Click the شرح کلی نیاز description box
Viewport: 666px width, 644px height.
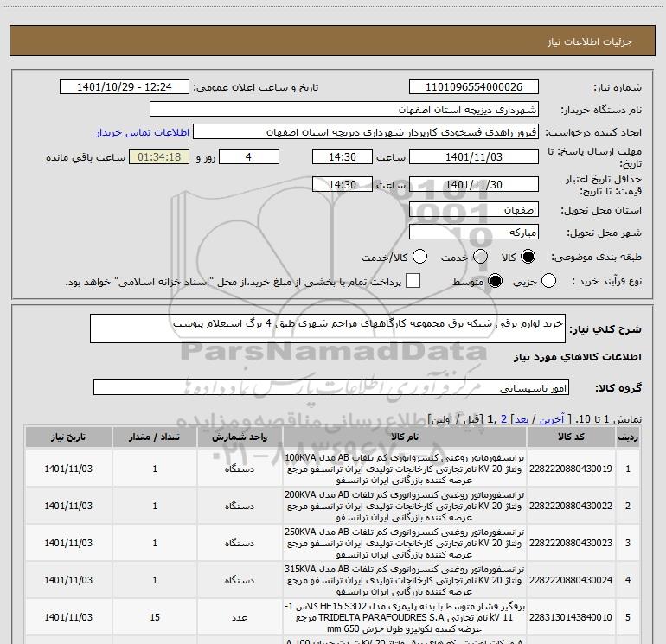[x=328, y=328]
